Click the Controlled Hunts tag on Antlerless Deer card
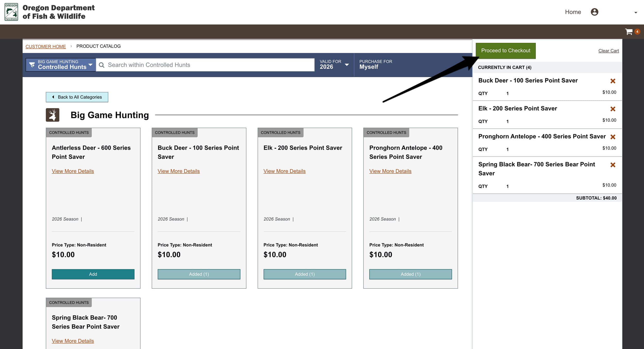644x349 pixels. coord(69,133)
